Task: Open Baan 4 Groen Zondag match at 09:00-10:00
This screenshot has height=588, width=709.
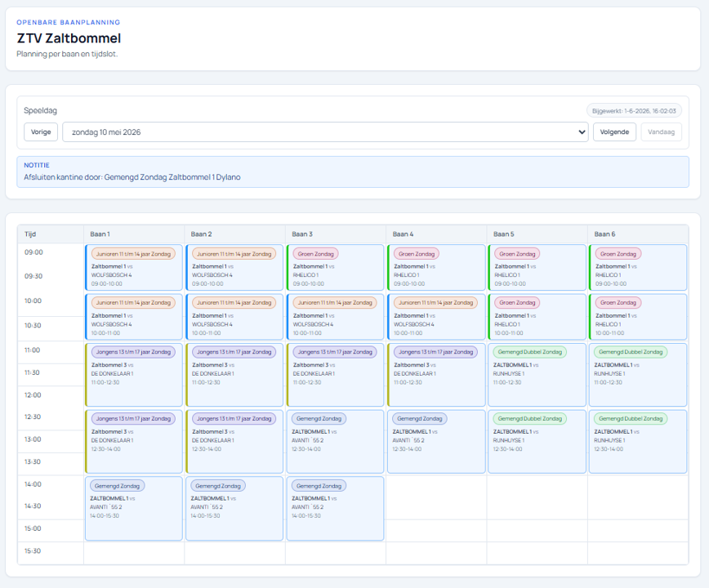Action: point(436,268)
